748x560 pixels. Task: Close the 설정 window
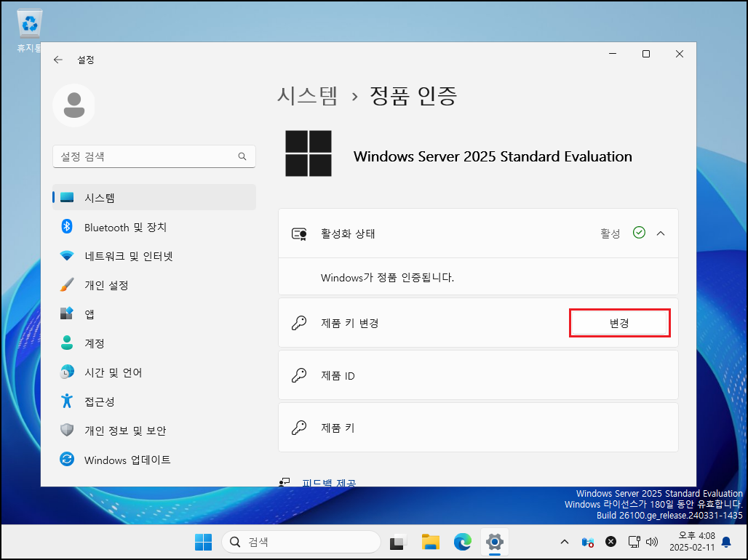click(680, 54)
